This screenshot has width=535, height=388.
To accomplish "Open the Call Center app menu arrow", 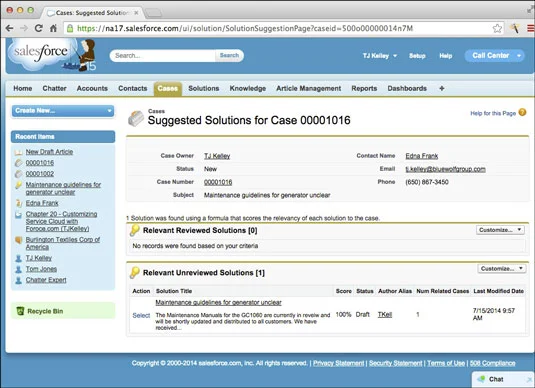I will tap(519, 56).
